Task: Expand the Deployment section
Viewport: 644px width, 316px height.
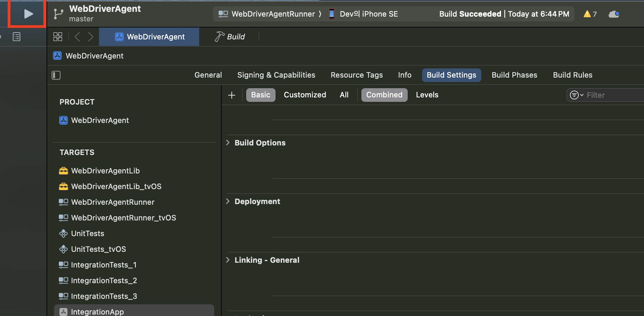Action: click(228, 201)
